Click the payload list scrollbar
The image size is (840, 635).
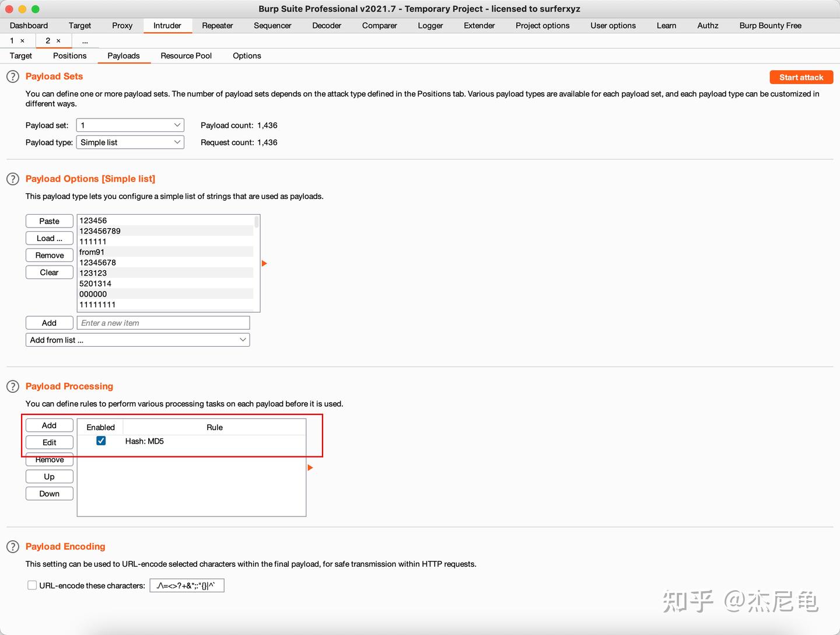257,222
